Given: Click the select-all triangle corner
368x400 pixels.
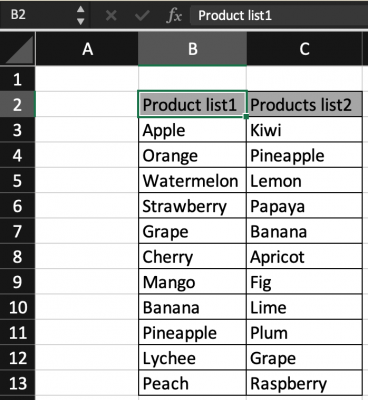Looking at the screenshot, I should coord(19,50).
